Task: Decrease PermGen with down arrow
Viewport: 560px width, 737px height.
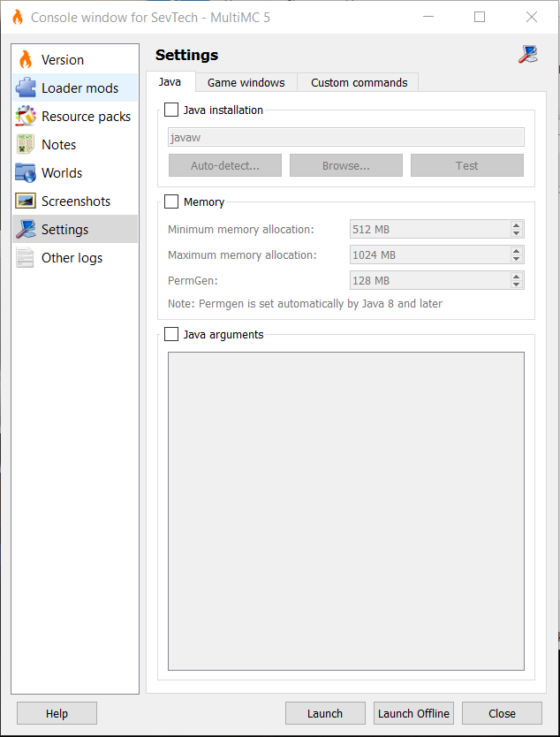Action: coord(517,285)
